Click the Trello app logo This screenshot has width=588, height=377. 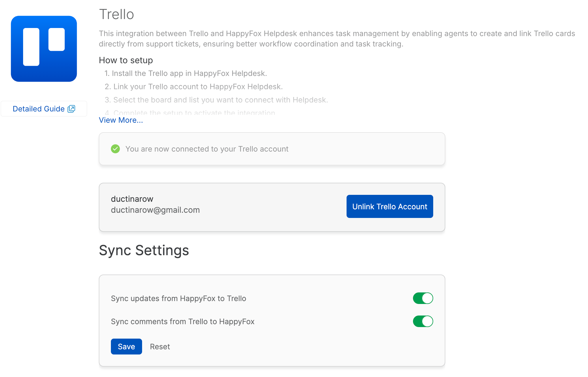(x=44, y=49)
